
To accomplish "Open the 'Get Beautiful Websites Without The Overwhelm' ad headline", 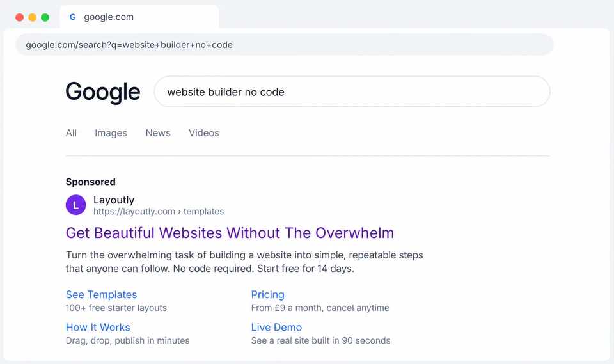I will [230, 233].
